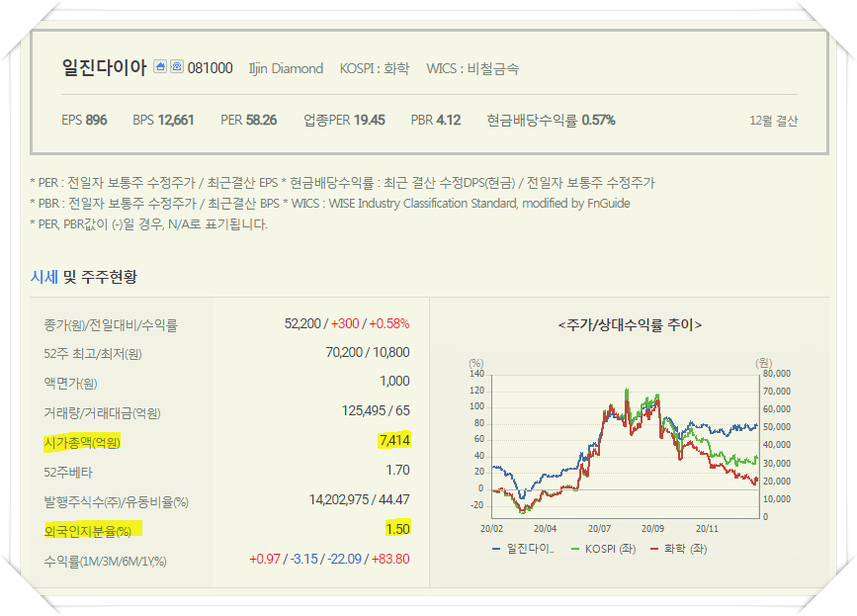Click the 시세 및 주주현황 section heading
The image size is (857, 616).
[84, 277]
